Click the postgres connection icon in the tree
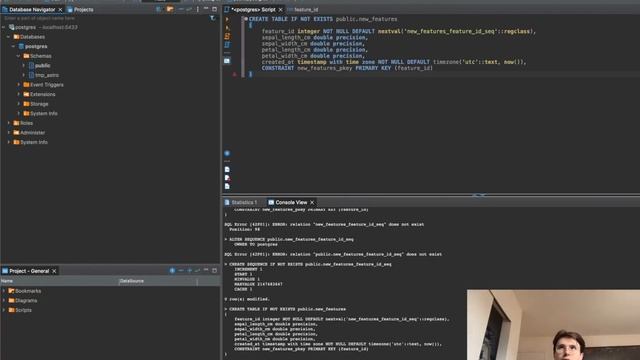This screenshot has height=360, width=640. pyautogui.click(x=12, y=27)
